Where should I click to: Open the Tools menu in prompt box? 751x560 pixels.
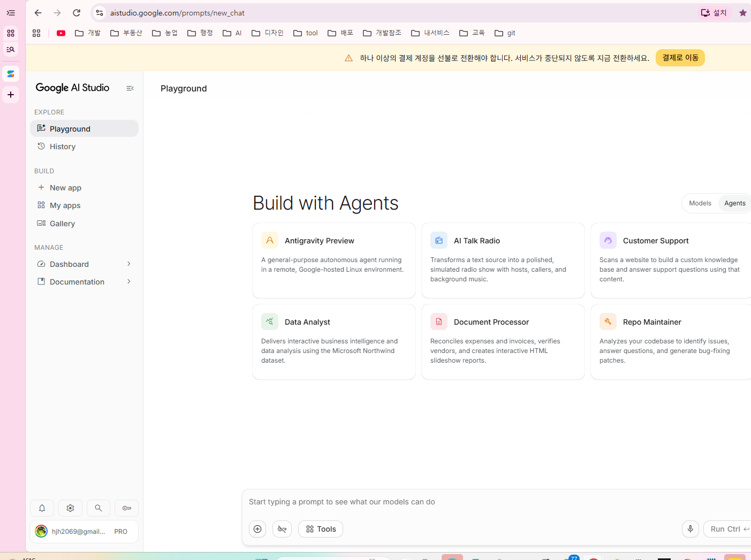point(321,529)
